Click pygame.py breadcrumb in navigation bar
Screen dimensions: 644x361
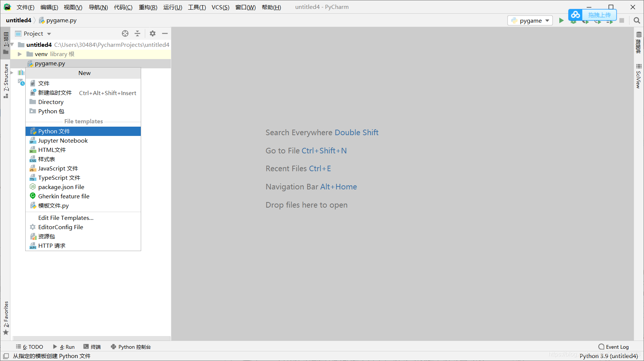coord(58,20)
